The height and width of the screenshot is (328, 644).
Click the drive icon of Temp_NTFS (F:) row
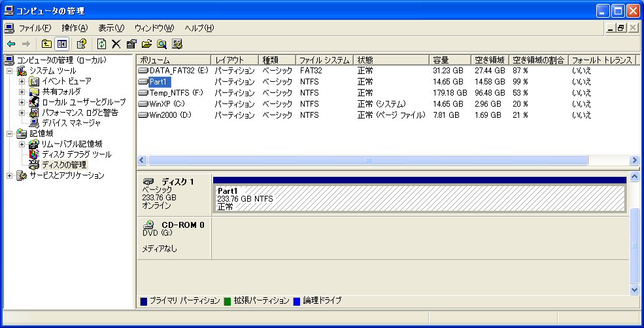coord(143,93)
